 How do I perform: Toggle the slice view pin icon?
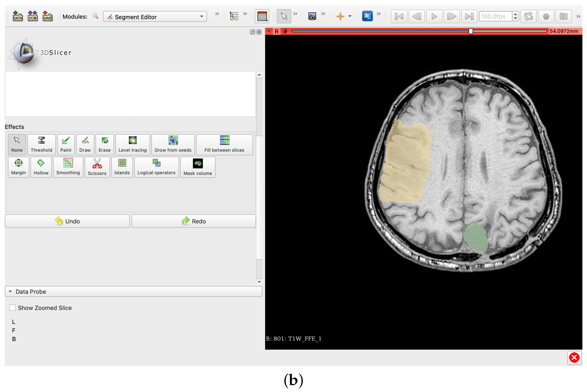point(269,31)
